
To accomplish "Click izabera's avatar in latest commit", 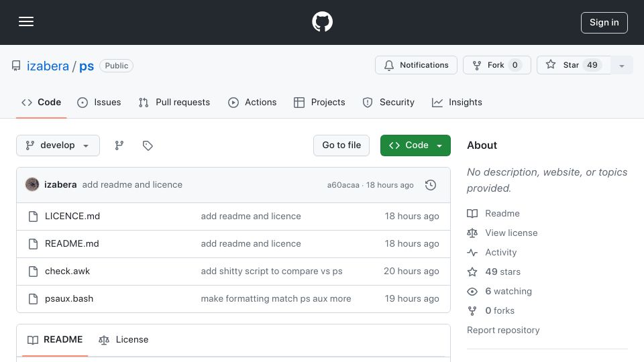I will (x=32, y=185).
